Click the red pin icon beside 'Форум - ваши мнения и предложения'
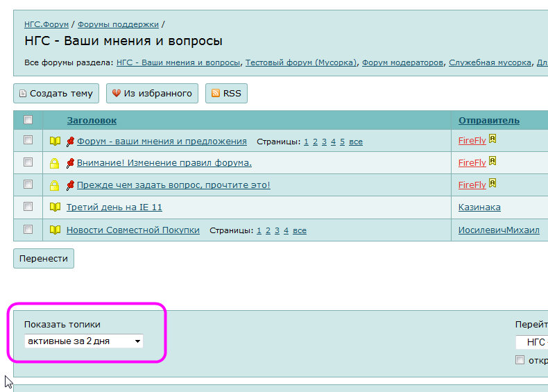The width and height of the screenshot is (548, 392). point(70,142)
